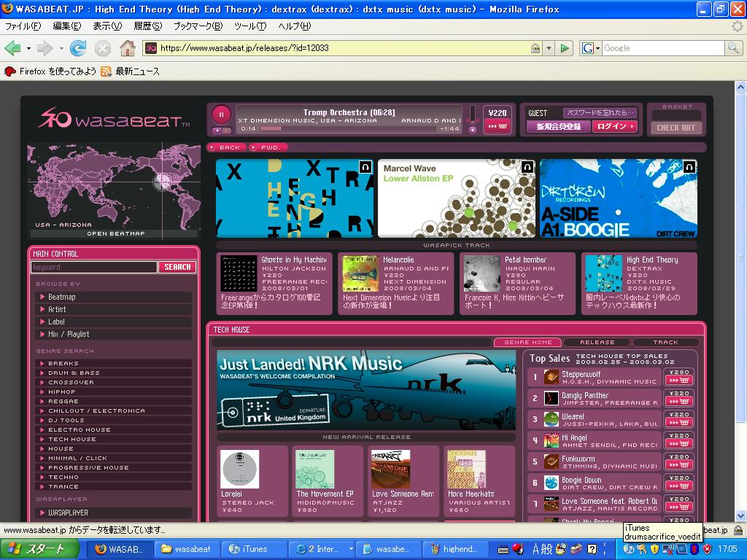Add the ¥220 playing track to basket
The width and height of the screenshot is (747, 560).
(498, 126)
